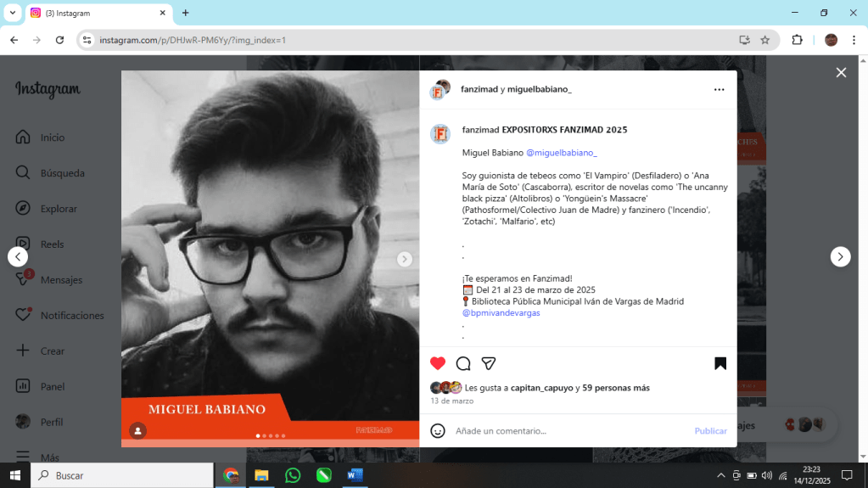The height and width of the screenshot is (488, 868).
Task: Click the comment speech bubble icon
Action: (463, 363)
